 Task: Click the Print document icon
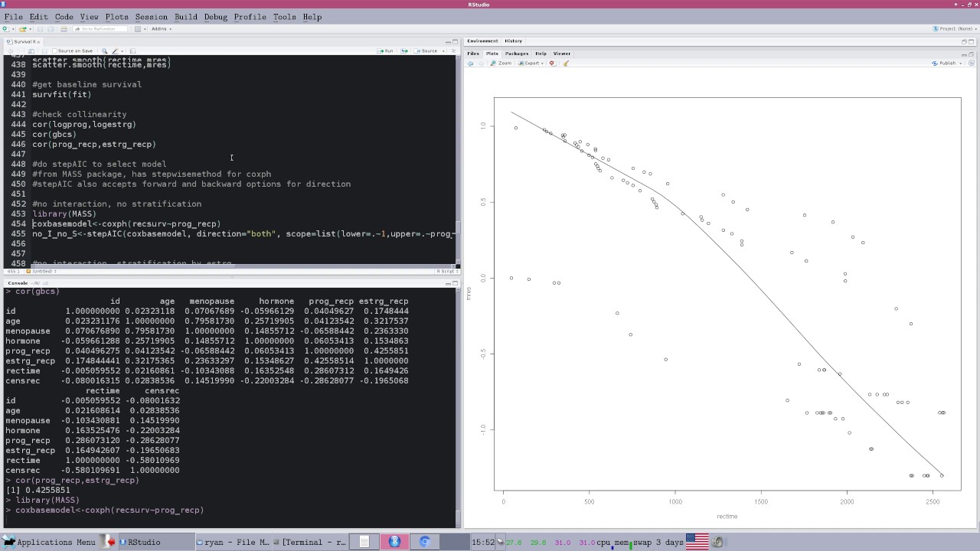64,29
